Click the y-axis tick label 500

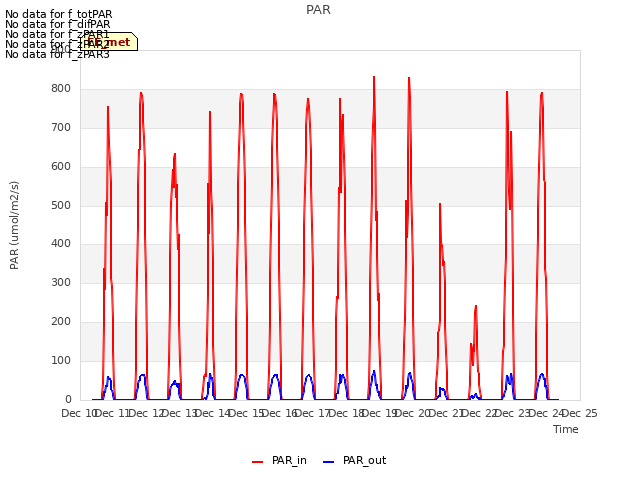pyautogui.click(x=61, y=205)
